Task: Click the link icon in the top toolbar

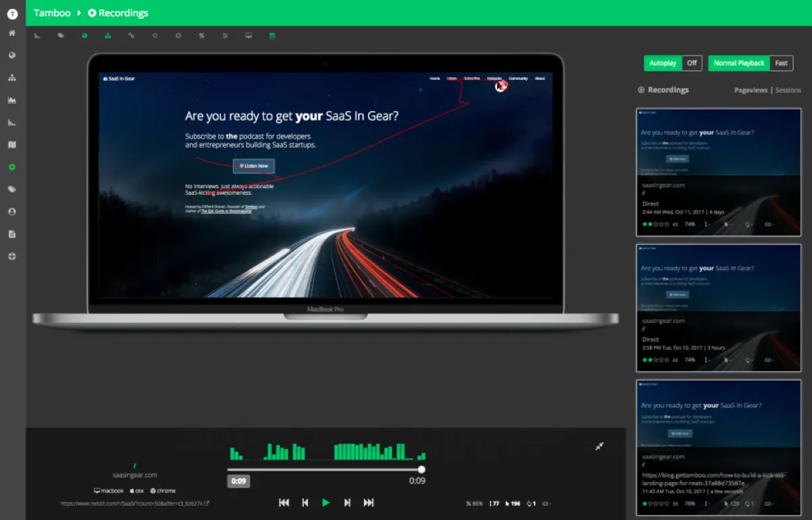Action: pos(131,35)
